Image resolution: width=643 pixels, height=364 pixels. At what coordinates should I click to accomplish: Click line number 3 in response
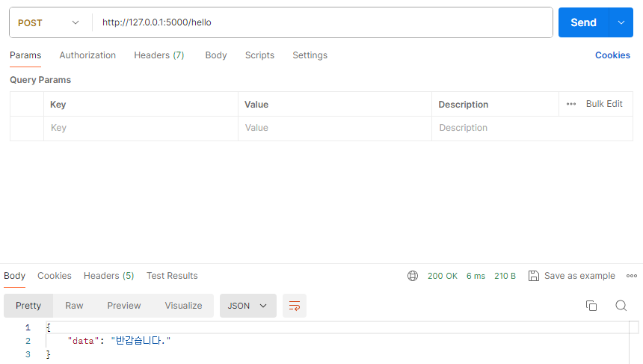point(28,354)
